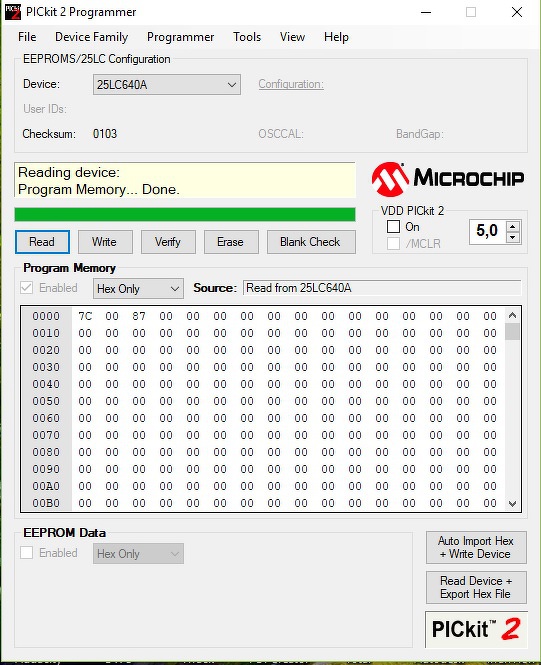This screenshot has width=541, height=665.
Task: Click the Erase button
Action: point(231,242)
